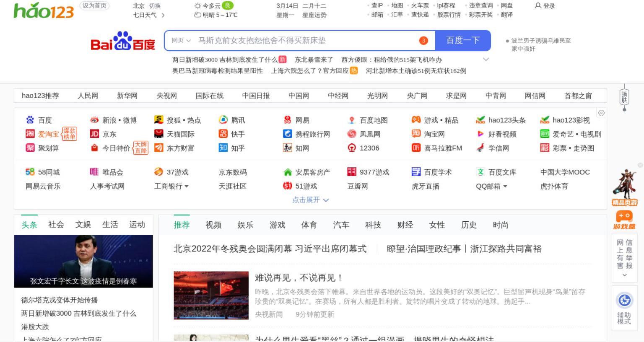Image resolution: width=644 pixels, height=342 pixels.
Task: Open the 星座运势 link
Action: (314, 15)
